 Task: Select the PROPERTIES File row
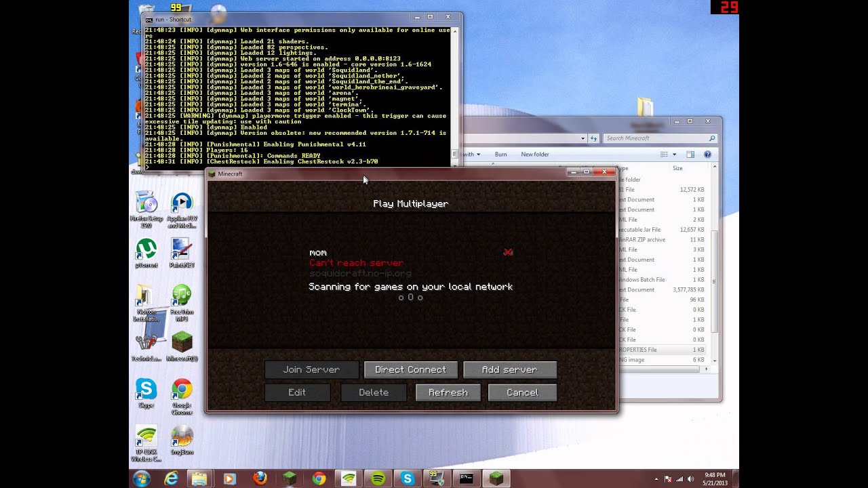point(662,350)
